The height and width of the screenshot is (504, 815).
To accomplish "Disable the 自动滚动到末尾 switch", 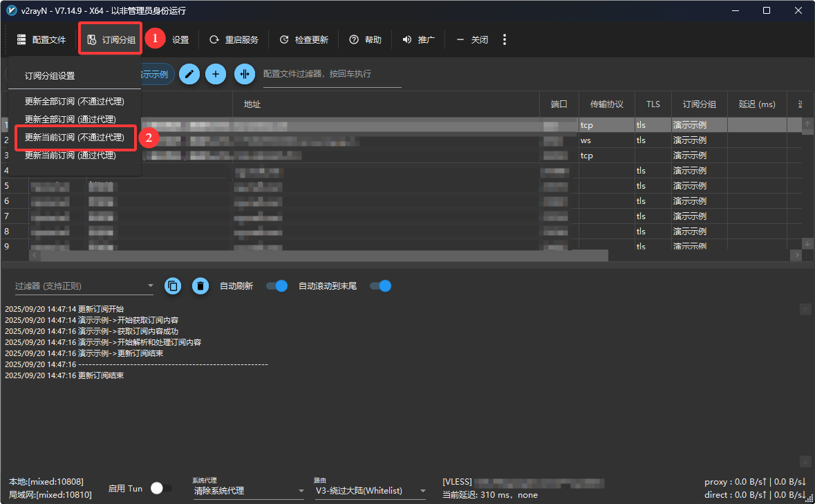I will coord(381,286).
